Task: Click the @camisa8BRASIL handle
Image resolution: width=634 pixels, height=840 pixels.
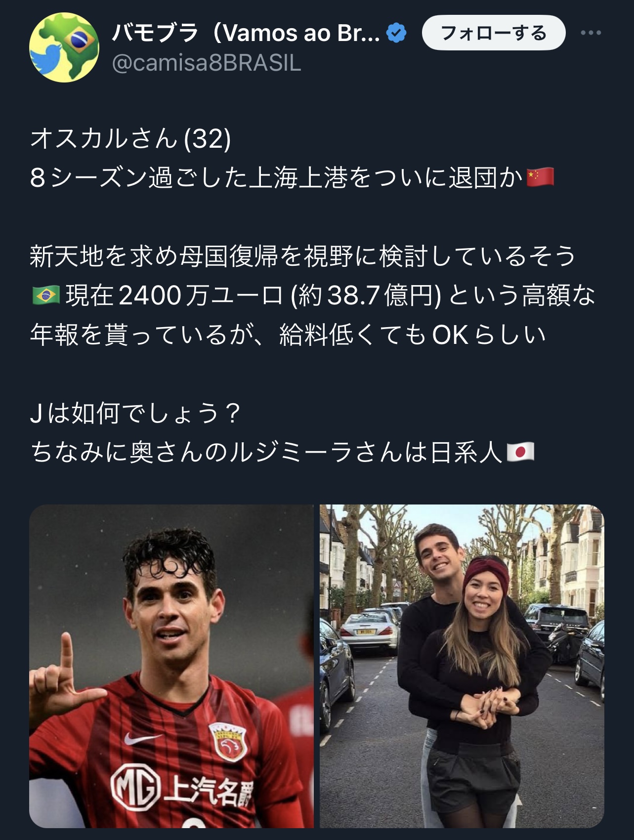Action: pos(207,63)
